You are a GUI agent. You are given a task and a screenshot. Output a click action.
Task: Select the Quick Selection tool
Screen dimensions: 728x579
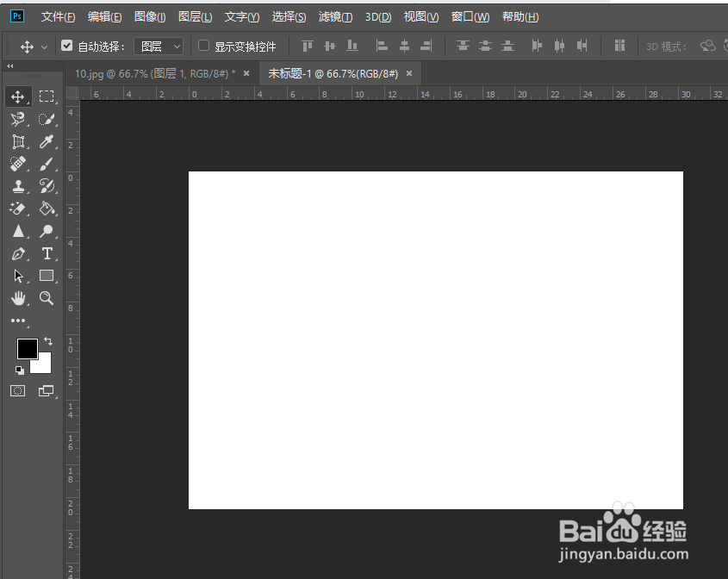[x=47, y=119]
